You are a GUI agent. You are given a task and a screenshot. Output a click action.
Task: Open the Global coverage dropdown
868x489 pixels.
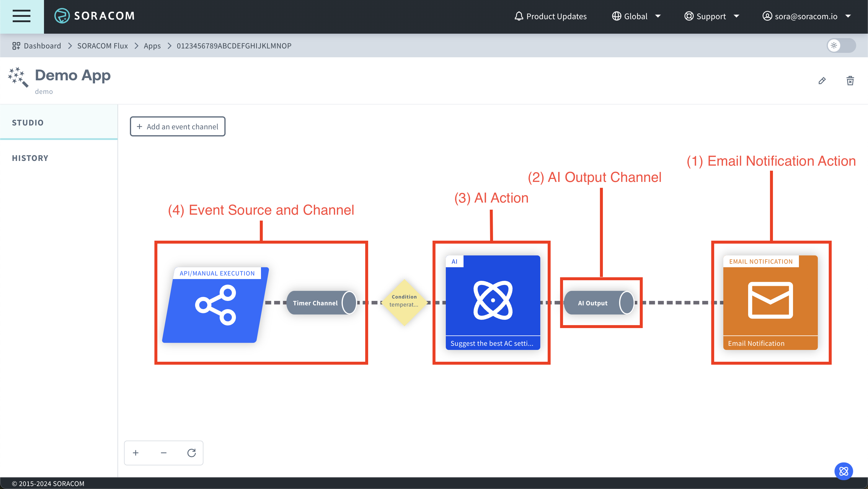pyautogui.click(x=636, y=16)
